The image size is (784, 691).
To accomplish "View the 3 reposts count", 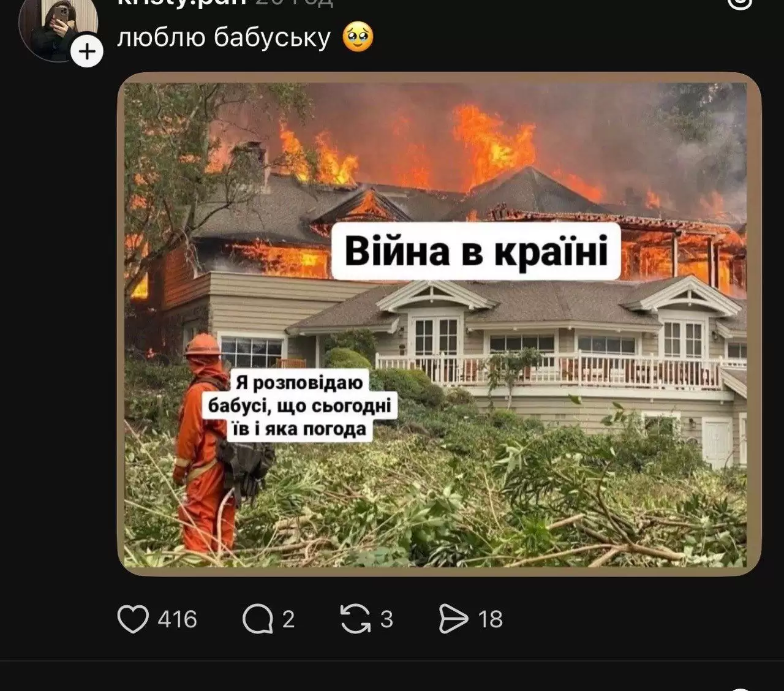I will click(386, 619).
